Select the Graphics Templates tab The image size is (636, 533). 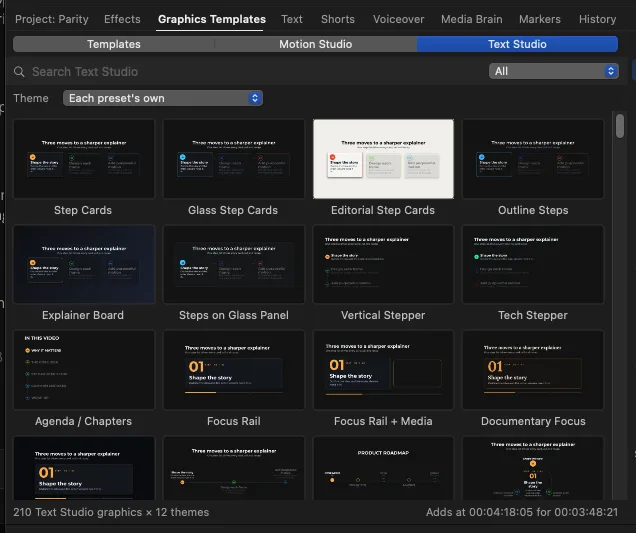click(212, 19)
